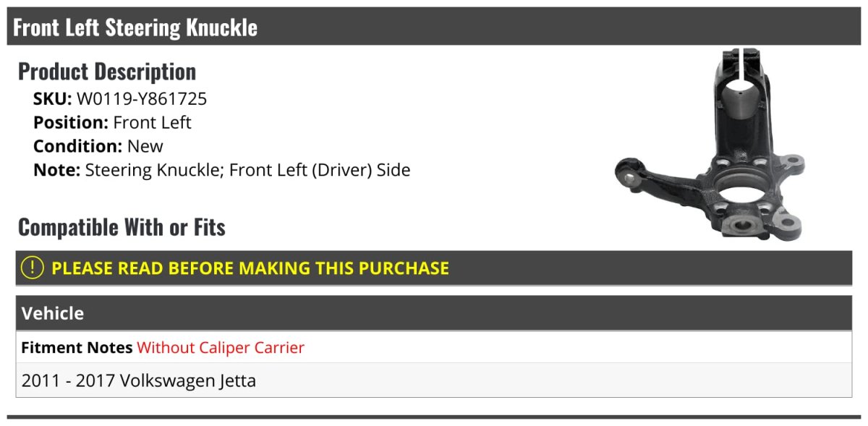The width and height of the screenshot is (868, 426).
Task: Click the dark divider line at the bottom
Action: (434, 417)
